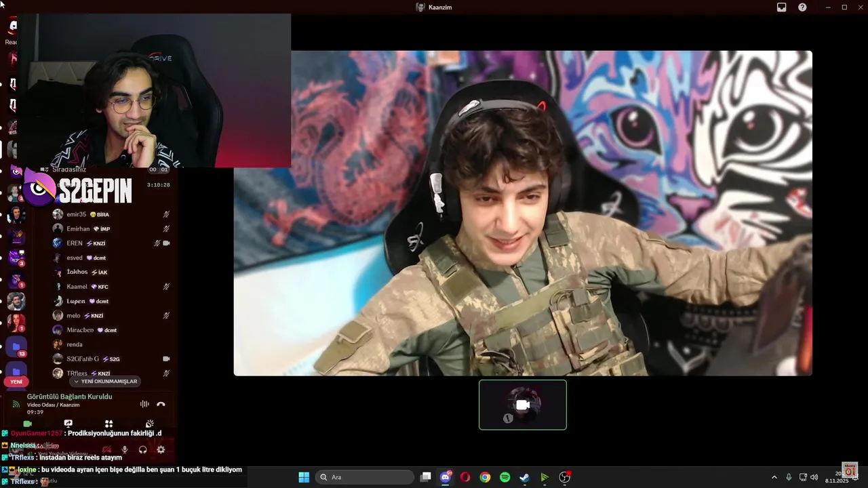Screen dimensions: 868x488
Task: Focus the main Kaanzim video tile
Action: (x=523, y=213)
